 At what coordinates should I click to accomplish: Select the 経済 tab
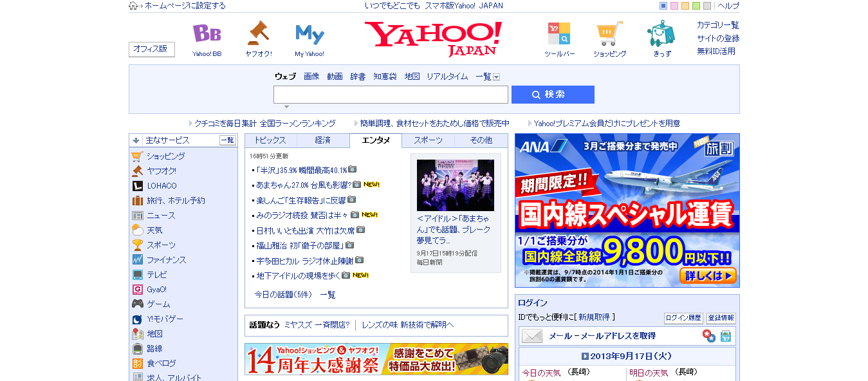pyautogui.click(x=323, y=140)
